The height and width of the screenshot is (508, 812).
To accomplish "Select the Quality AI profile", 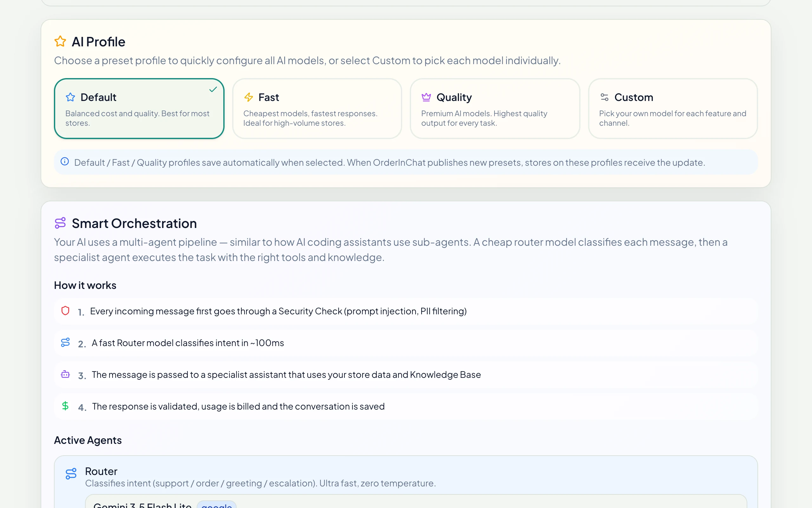I will coord(495,109).
